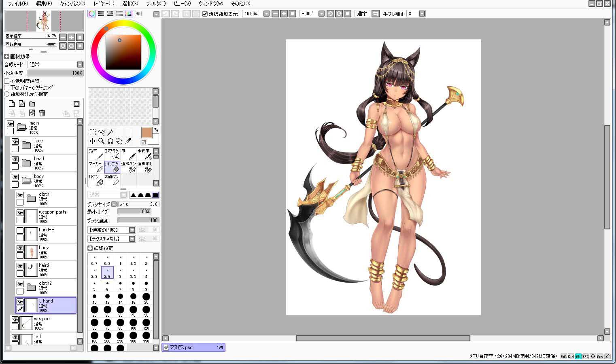Select the move layer tool
Screen dimensions: 616x364
point(92,141)
